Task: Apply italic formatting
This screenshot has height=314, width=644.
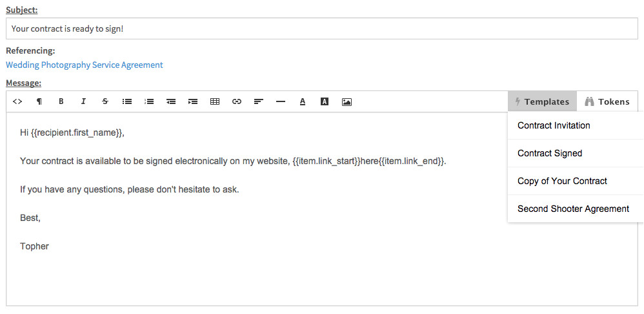Action: (83, 101)
